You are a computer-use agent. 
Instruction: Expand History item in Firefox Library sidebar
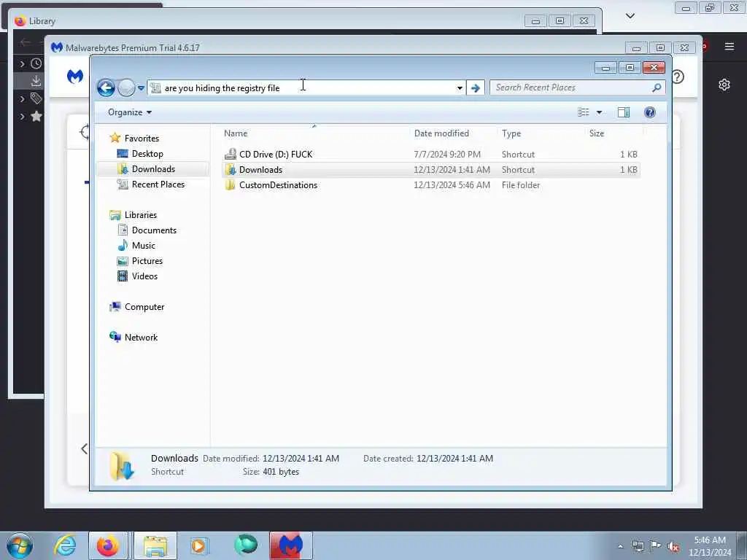click(22, 63)
